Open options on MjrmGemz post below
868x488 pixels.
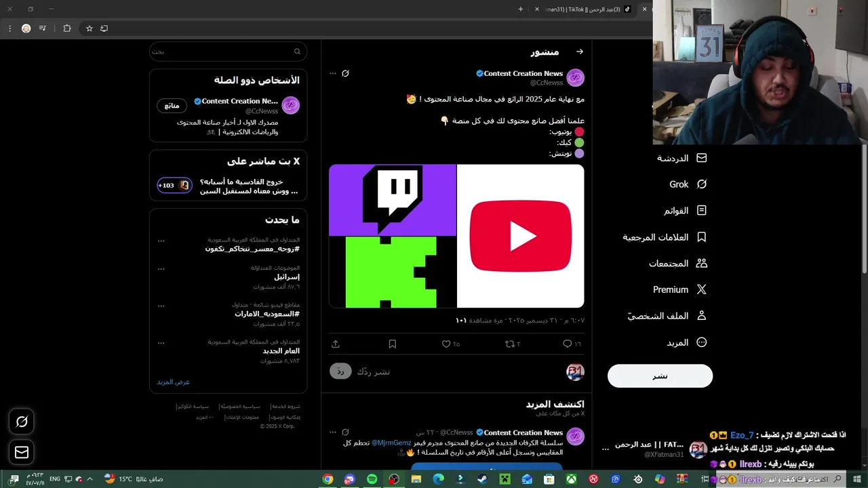point(332,432)
